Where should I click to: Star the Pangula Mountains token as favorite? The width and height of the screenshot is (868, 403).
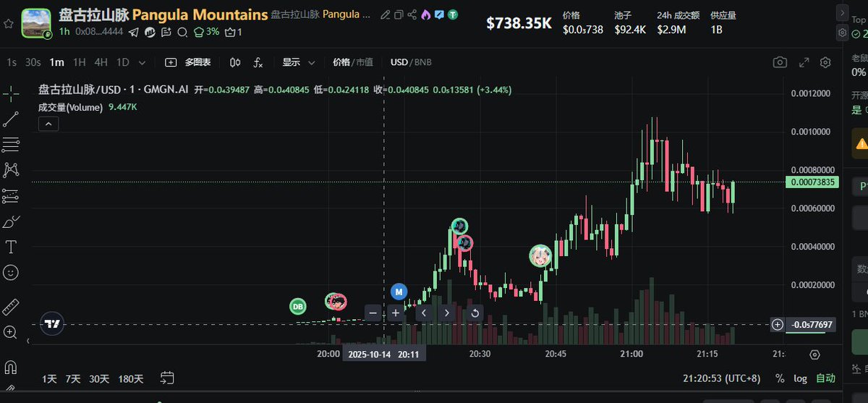coord(9,23)
